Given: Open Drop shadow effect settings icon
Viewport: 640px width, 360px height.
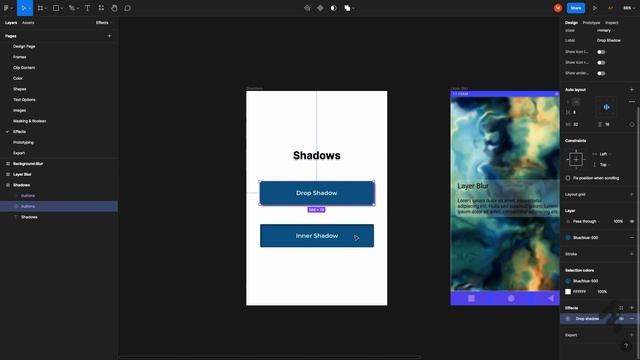Looking at the screenshot, I should [x=568, y=318].
